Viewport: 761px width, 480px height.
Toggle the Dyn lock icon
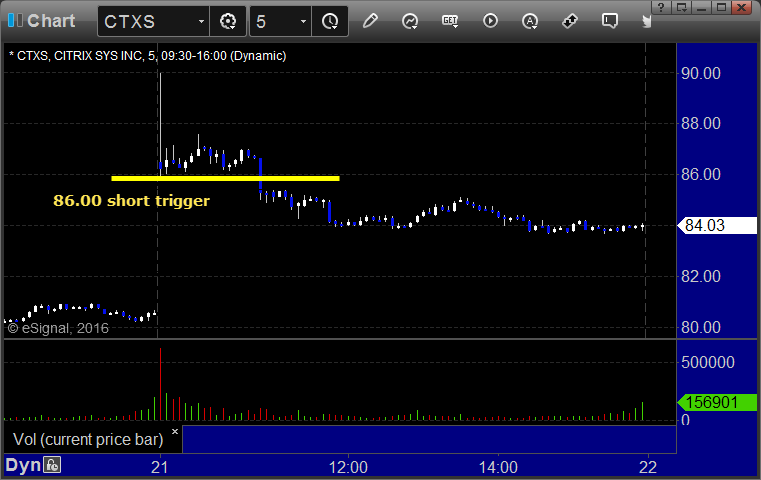tap(52, 465)
